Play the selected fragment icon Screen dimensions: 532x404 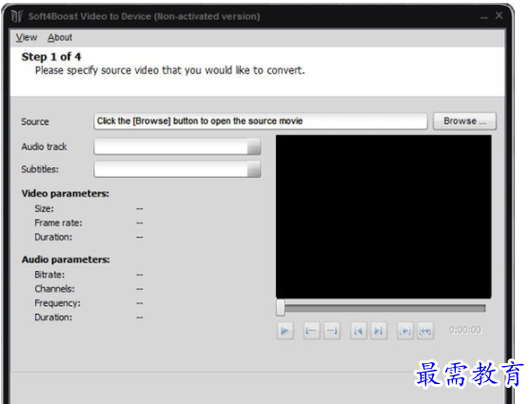pyautogui.click(x=405, y=330)
